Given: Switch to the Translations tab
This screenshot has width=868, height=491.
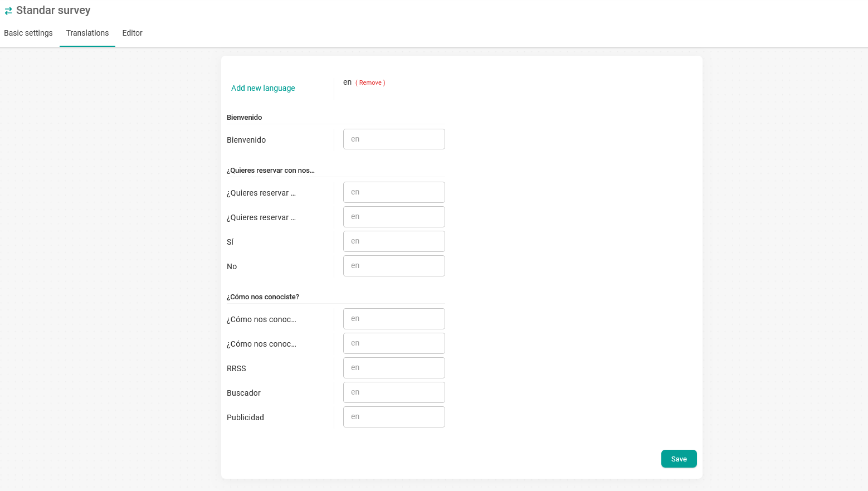Looking at the screenshot, I should click(x=87, y=33).
